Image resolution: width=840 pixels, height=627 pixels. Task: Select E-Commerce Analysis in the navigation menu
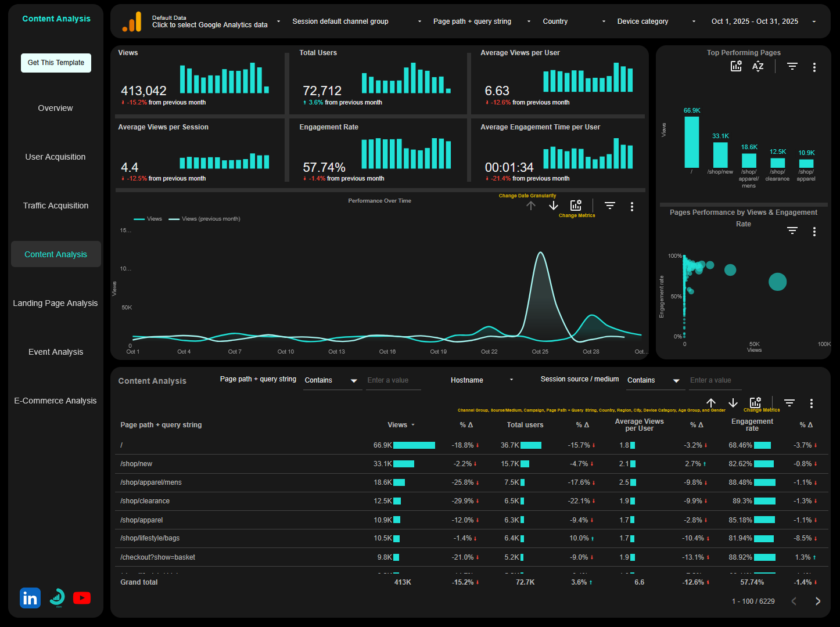(55, 401)
